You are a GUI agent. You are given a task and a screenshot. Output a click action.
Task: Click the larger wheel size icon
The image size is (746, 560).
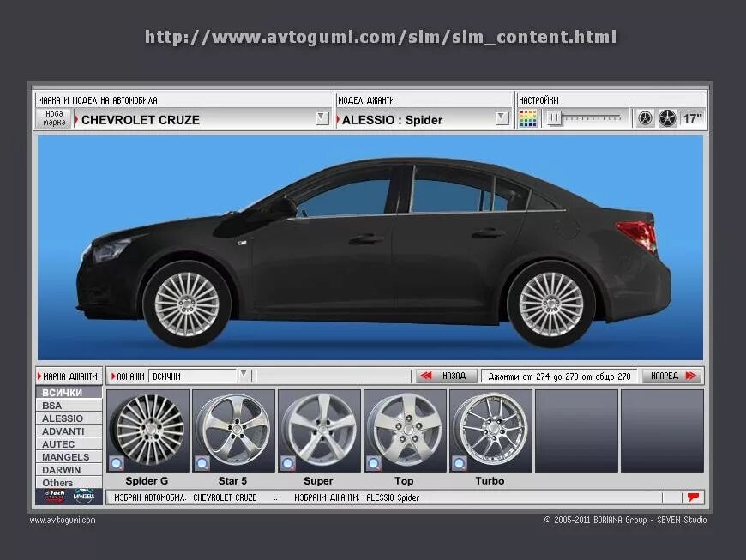667,118
